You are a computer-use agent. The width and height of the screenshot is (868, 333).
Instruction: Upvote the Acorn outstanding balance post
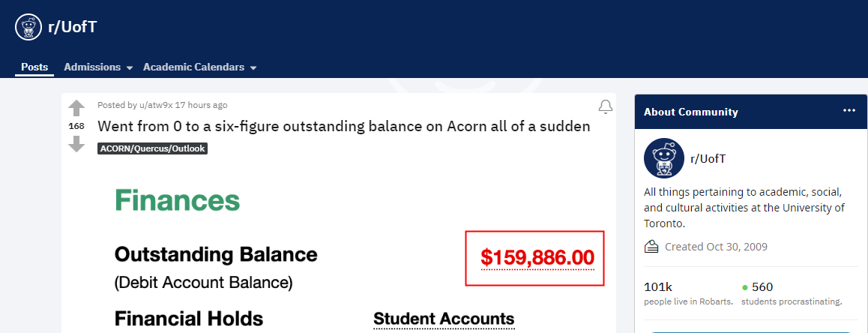click(76, 109)
